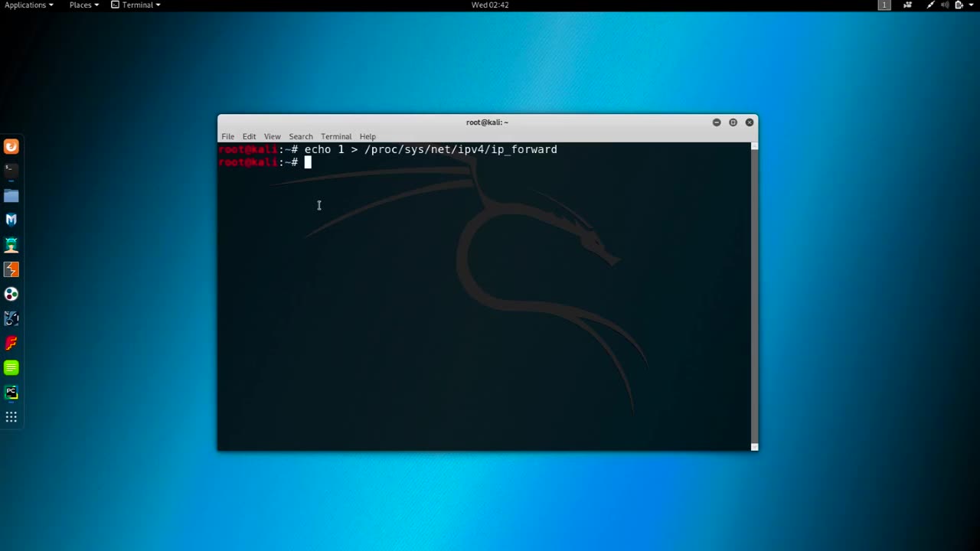The image size is (980, 551).
Task: Open the green notes app in dock
Action: 11,368
